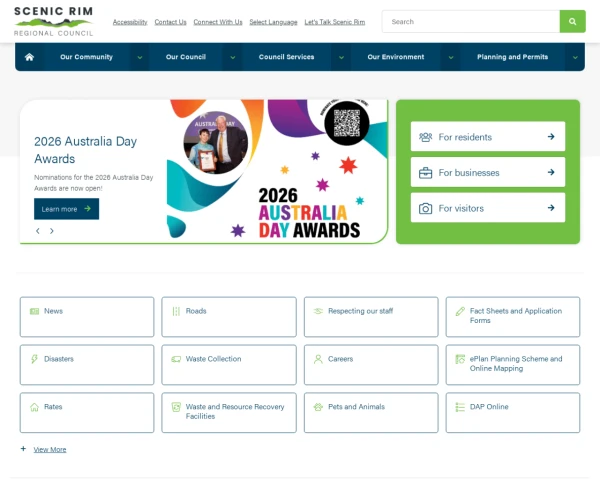Image resolution: width=600 pixels, height=480 pixels.
Task: Go to previous carousel slide
Action: [38, 231]
